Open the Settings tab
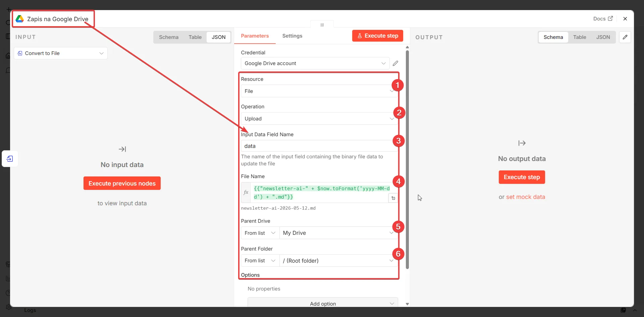The width and height of the screenshot is (644, 317). 292,36
